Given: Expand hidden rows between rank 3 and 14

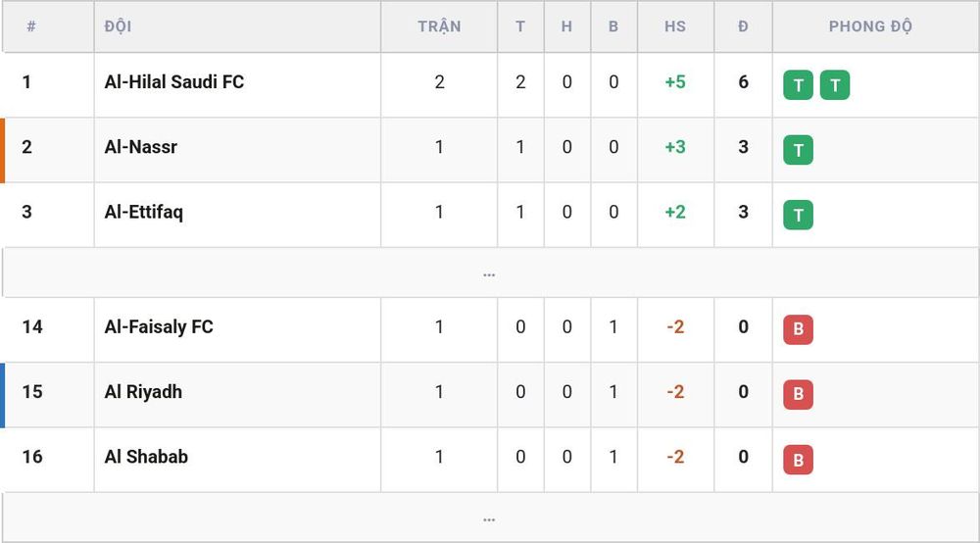Looking at the screenshot, I should (x=489, y=273).
